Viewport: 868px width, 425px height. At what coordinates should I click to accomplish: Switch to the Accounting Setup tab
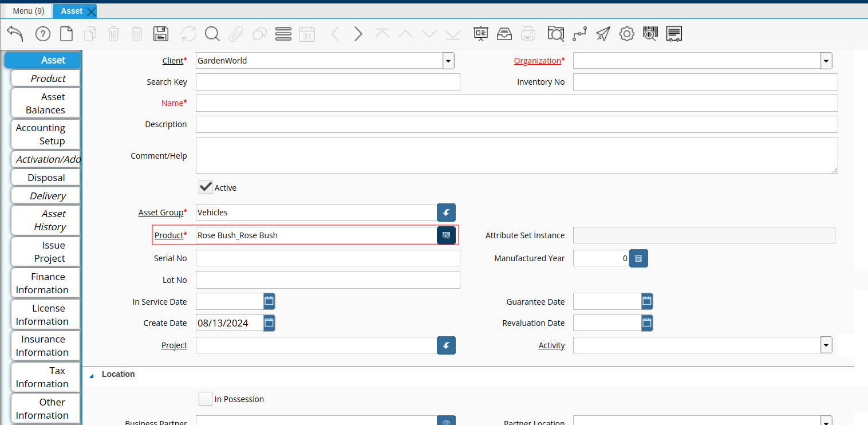(x=45, y=135)
